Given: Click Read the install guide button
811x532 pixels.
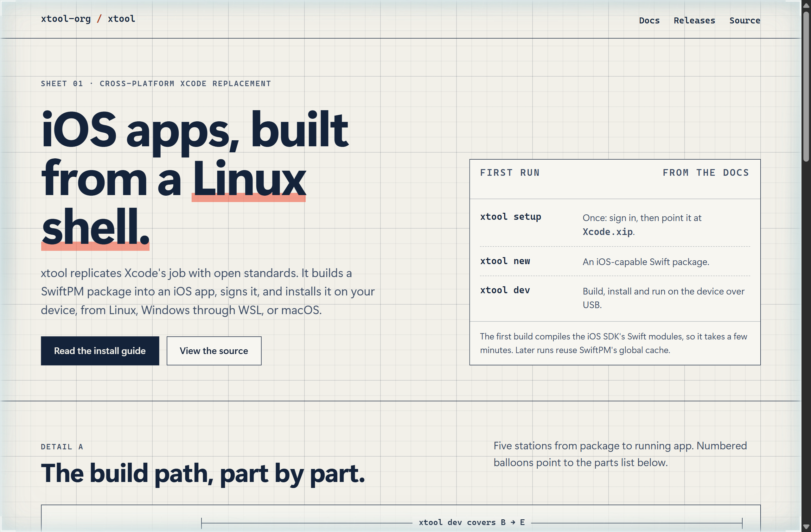Looking at the screenshot, I should 100,351.
